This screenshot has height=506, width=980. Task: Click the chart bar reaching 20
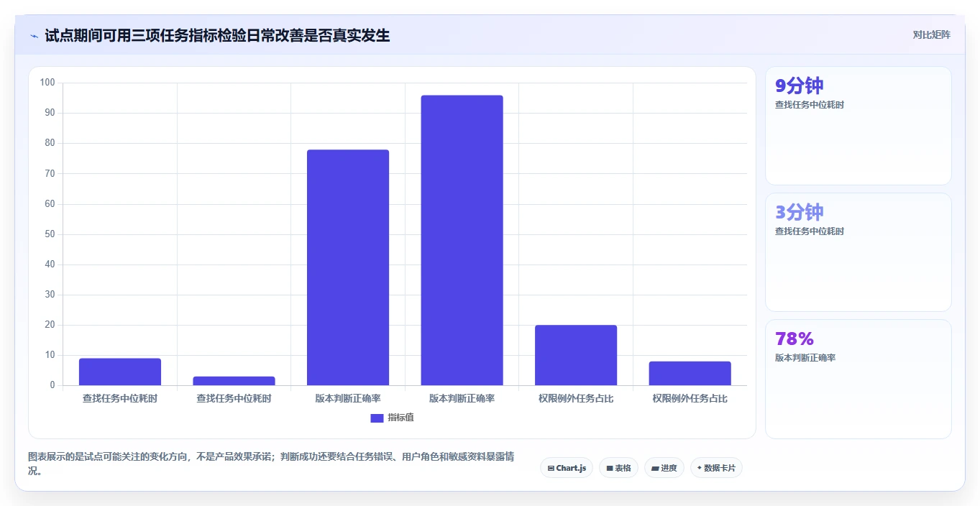point(576,355)
